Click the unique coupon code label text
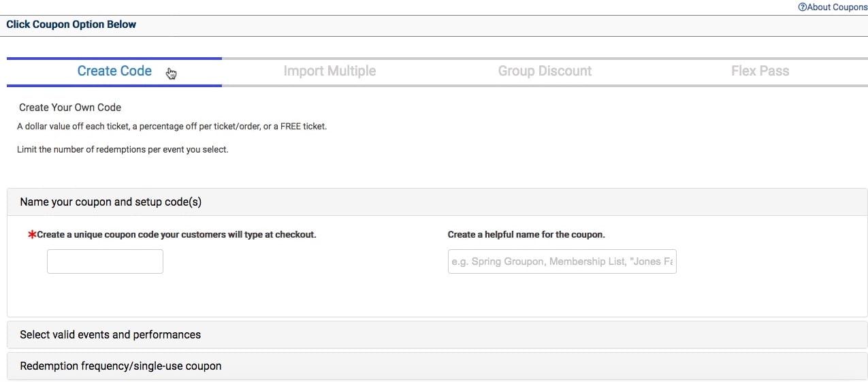The width and height of the screenshot is (868, 382). pyautogui.click(x=176, y=234)
